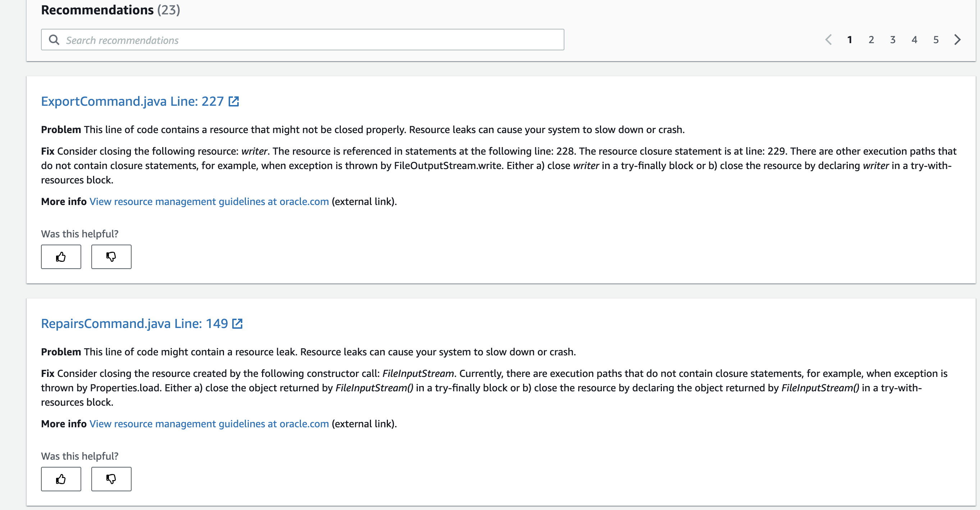Focus the Search recommendations field
This screenshot has width=980, height=510.
pos(302,40)
